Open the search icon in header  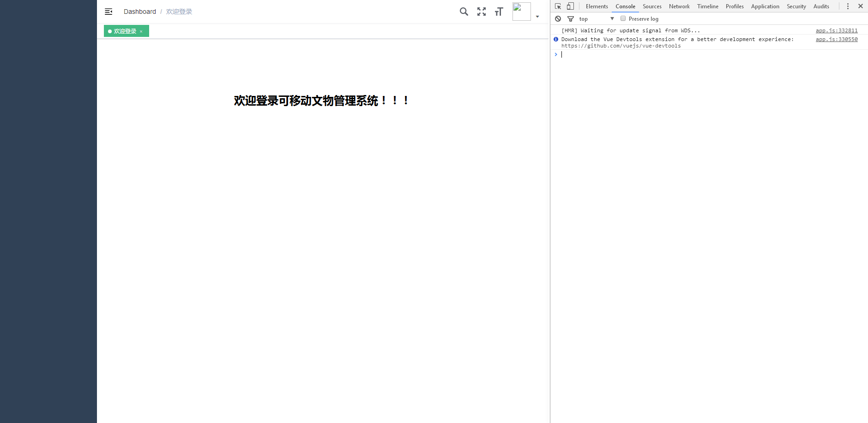[464, 12]
